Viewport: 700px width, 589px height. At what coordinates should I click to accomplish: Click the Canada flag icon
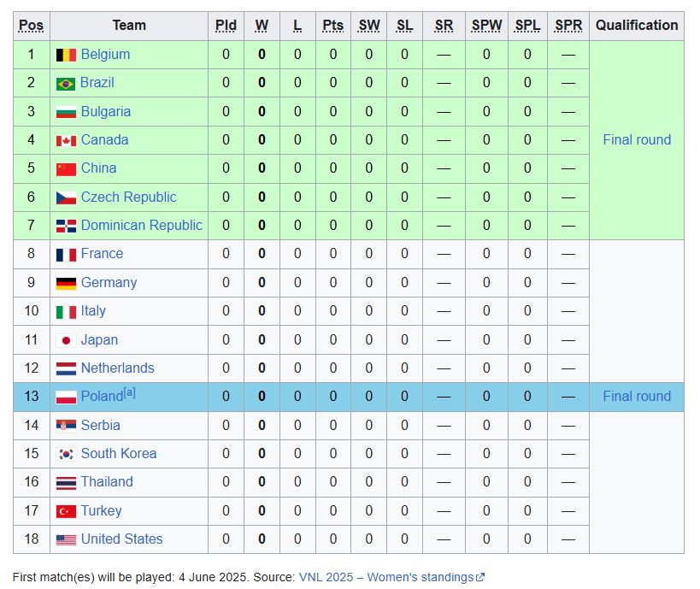coord(66,141)
